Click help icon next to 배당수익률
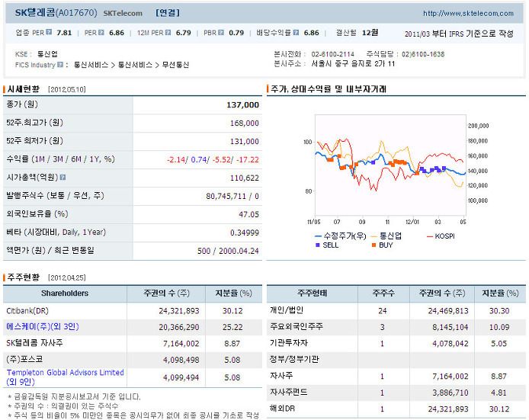Screen dimensions: 529x420 (296, 32)
